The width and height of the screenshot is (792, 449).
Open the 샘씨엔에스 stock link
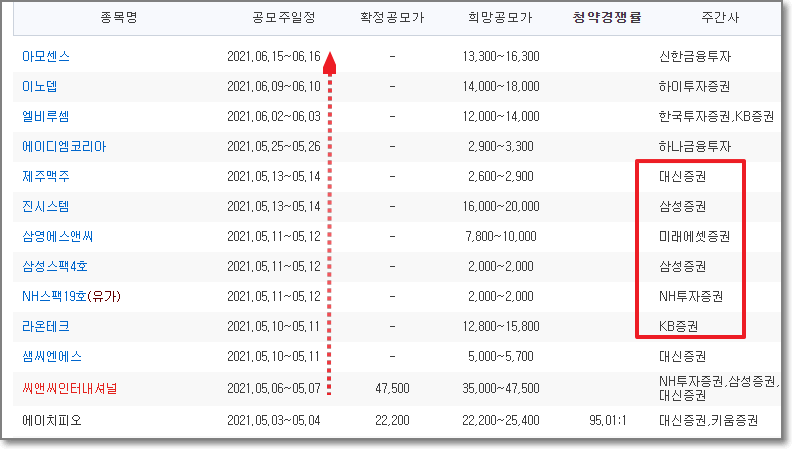(x=52, y=357)
